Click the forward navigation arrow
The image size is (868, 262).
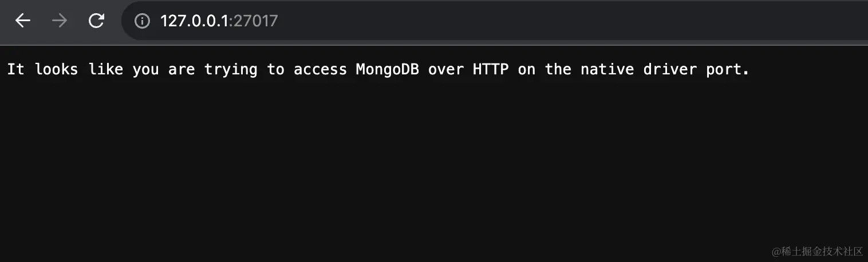(x=59, y=21)
